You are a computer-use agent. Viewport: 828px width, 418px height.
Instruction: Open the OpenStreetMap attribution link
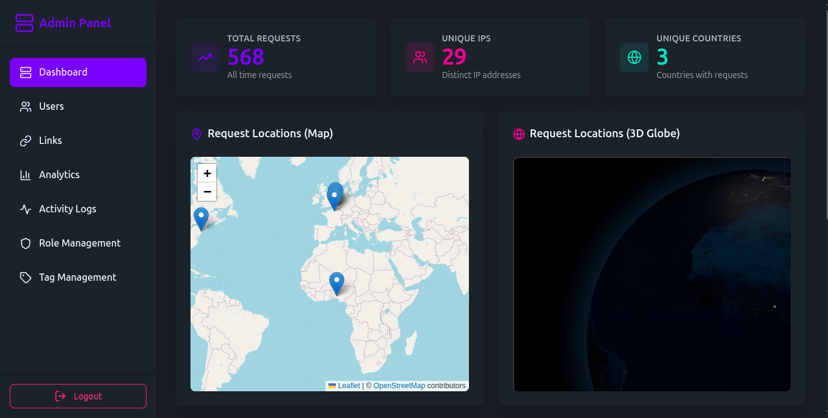click(399, 386)
